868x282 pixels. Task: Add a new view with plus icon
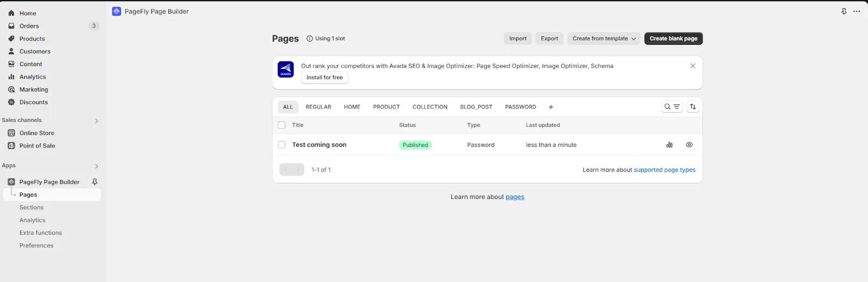click(551, 107)
